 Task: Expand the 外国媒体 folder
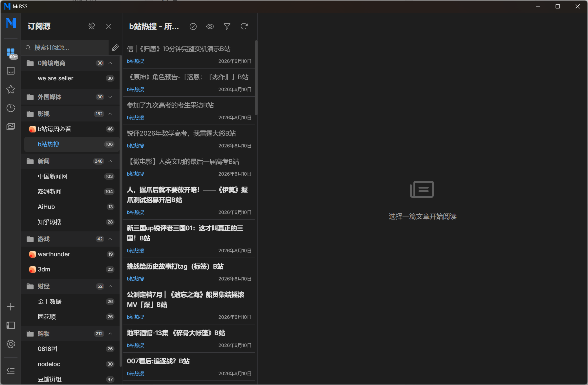[110, 97]
